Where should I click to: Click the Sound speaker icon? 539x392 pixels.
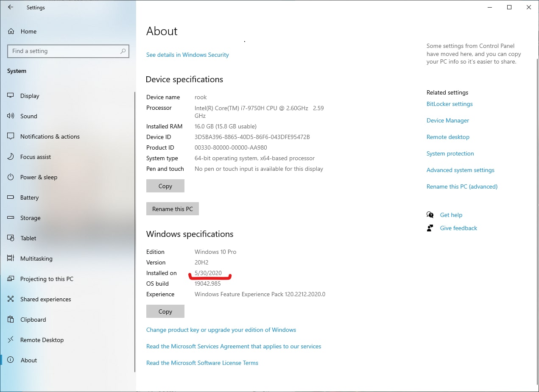coord(11,116)
